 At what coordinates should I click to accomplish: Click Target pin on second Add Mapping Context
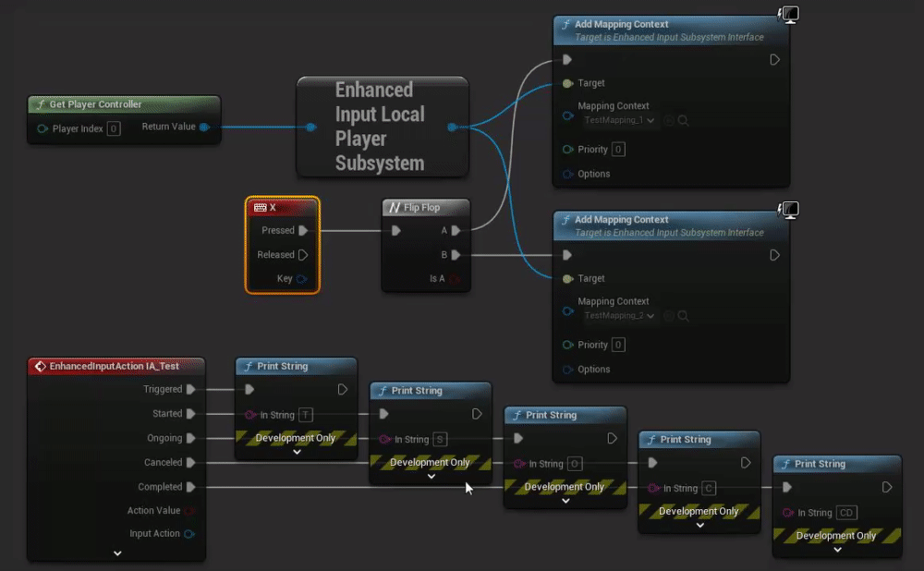coord(567,279)
